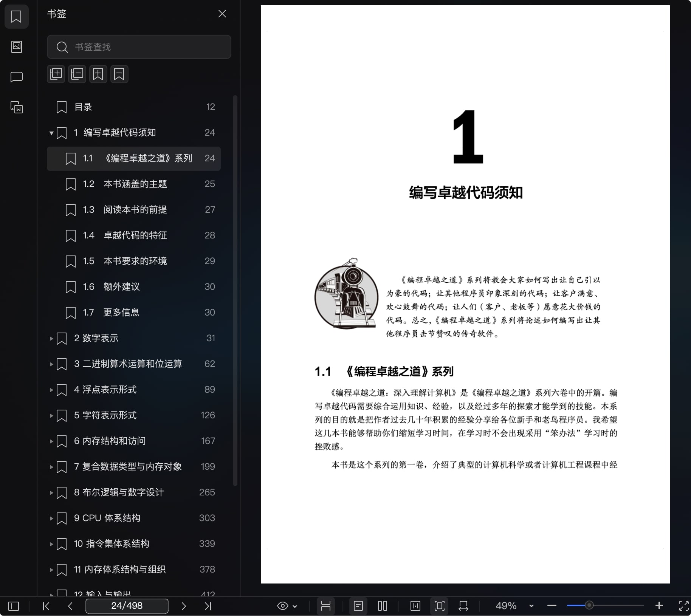
Task: Click the zoom slider handle
Action: tap(589, 605)
